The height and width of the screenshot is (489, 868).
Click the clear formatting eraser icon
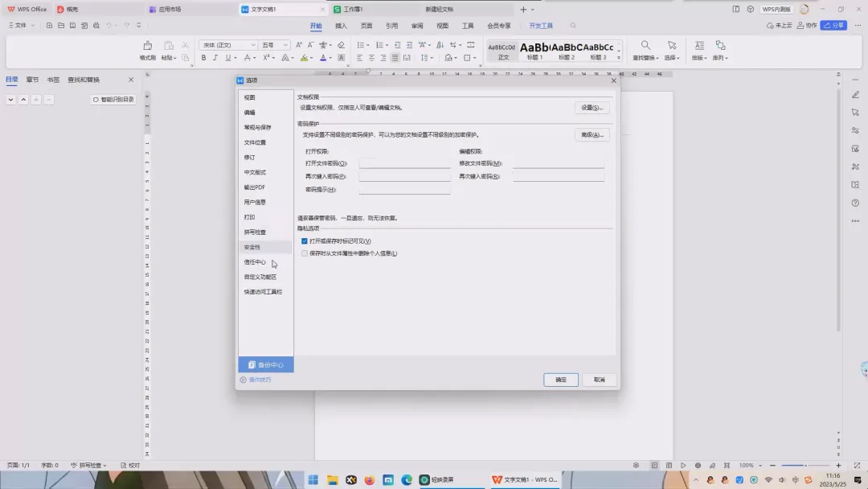(x=341, y=45)
